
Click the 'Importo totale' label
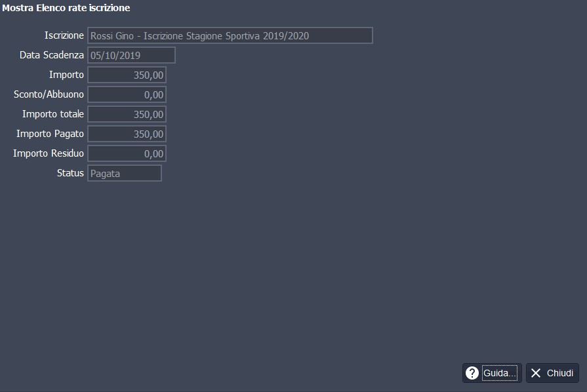click(x=52, y=113)
